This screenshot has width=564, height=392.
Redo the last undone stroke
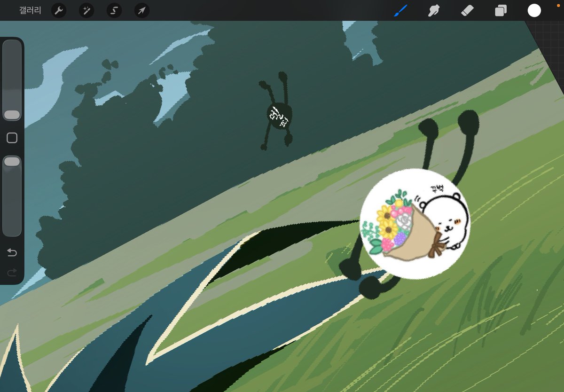pos(12,272)
